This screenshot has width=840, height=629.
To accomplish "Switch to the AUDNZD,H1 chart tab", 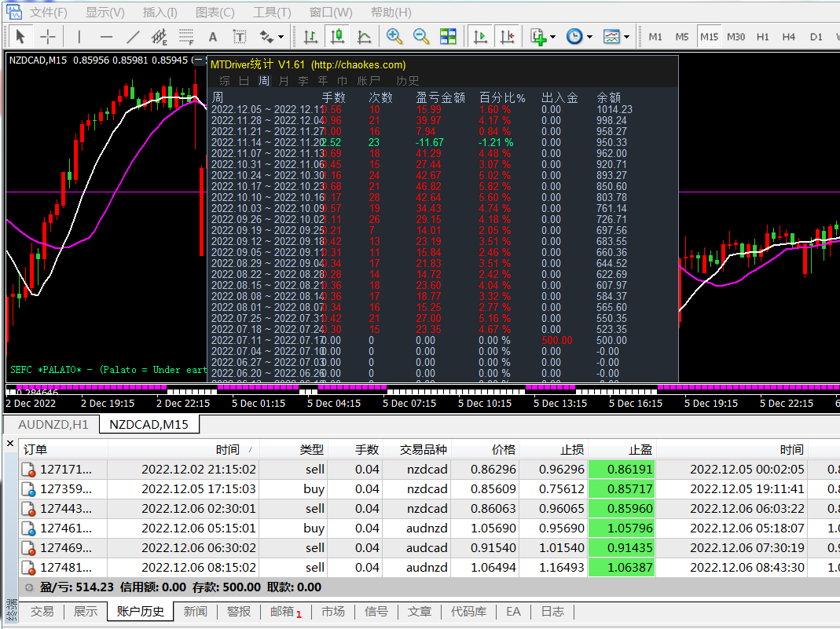I will click(x=53, y=425).
